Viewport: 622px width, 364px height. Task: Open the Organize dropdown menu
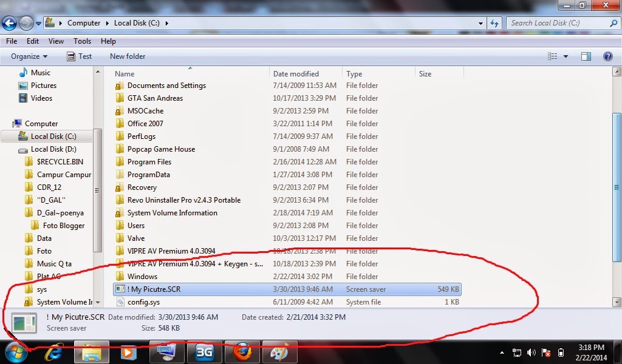(27, 56)
